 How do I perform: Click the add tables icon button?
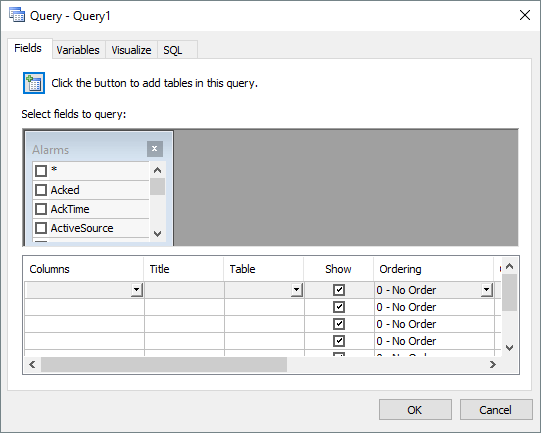pos(34,83)
